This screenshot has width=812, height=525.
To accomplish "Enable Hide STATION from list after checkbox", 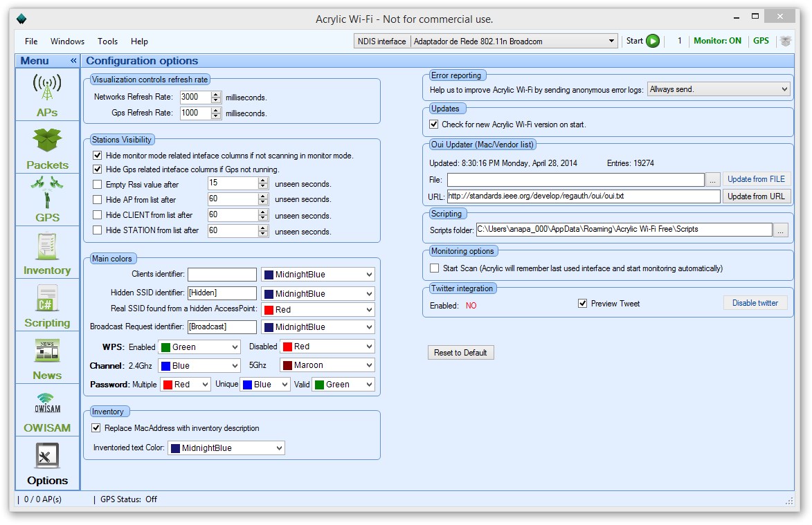I will pyautogui.click(x=98, y=230).
